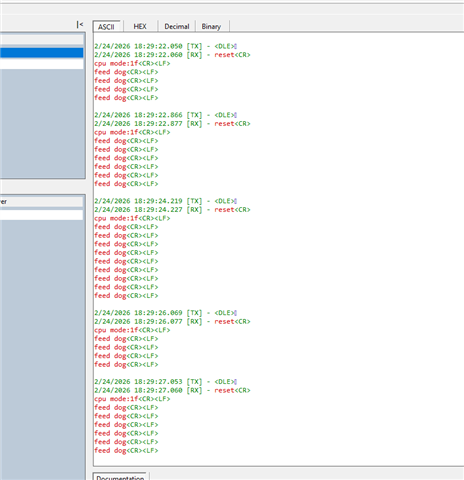Switch to the HEX tab
Image resolution: width=464 pixels, height=480 pixels.
140,27
